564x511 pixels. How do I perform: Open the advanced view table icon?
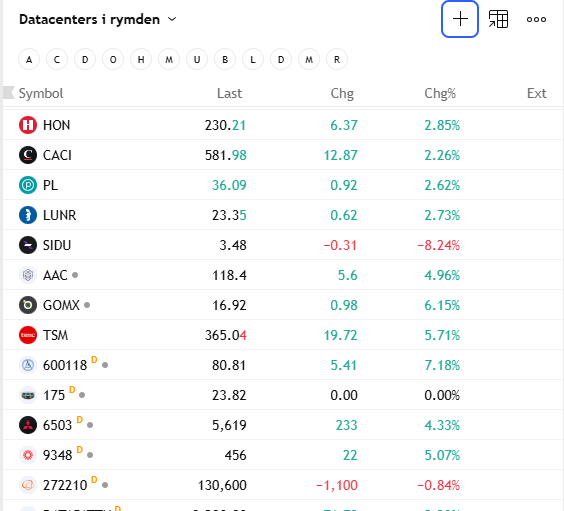[x=498, y=19]
